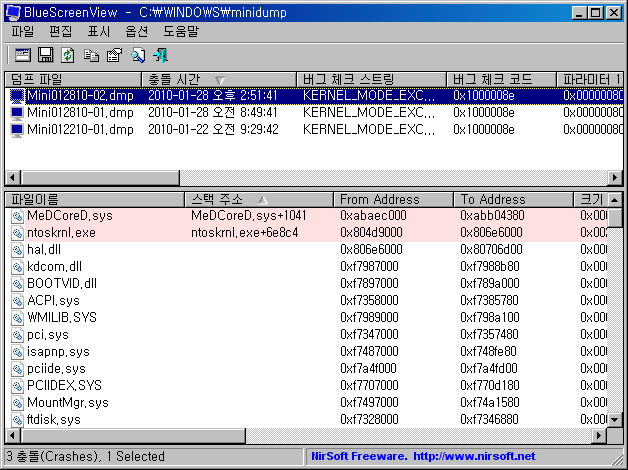628x470 pixels.
Task: Click icon of Mini012210-01.dmp row
Action: click(x=17, y=130)
